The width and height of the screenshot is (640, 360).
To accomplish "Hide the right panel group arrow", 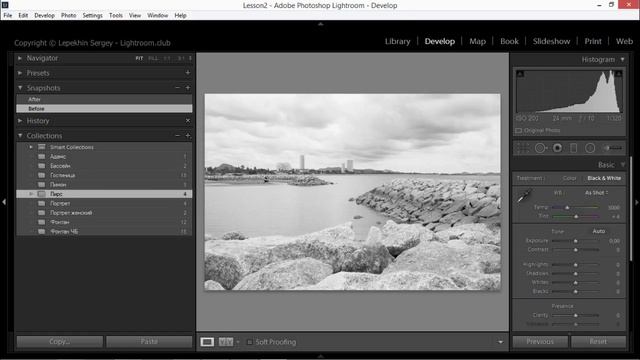I will [636, 202].
